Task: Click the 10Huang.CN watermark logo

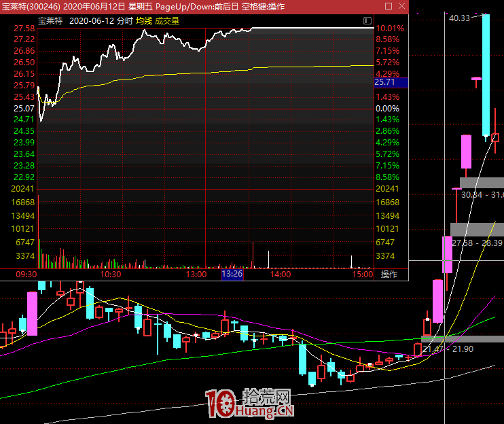Action: pos(250,404)
